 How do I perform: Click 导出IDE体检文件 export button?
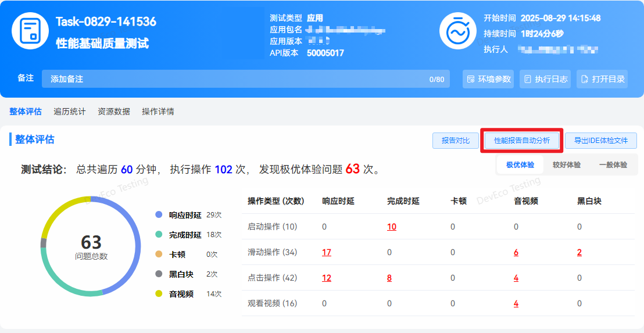coord(601,141)
